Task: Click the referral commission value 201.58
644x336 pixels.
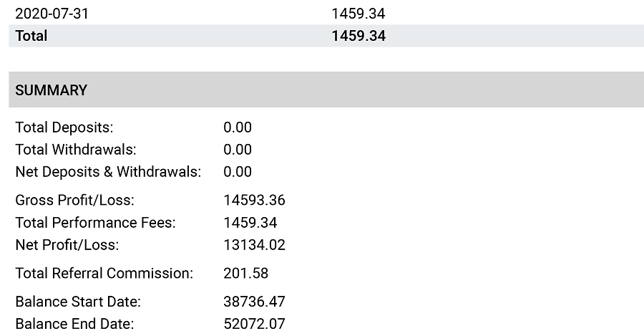Action: point(245,273)
